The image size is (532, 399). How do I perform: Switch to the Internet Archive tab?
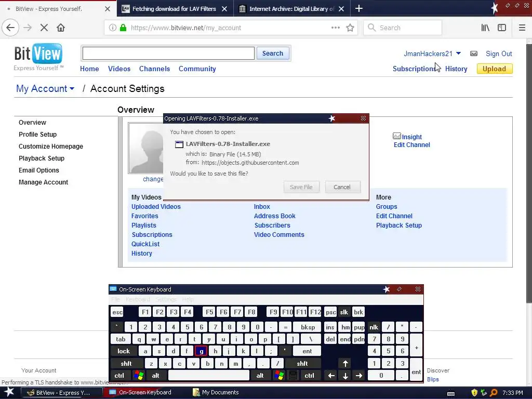pos(292,9)
